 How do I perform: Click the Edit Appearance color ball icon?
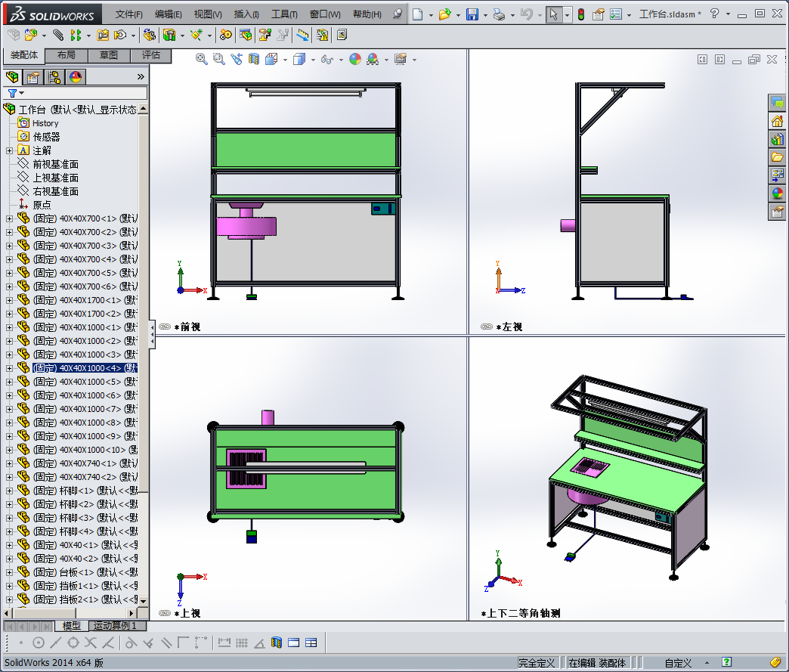click(355, 59)
